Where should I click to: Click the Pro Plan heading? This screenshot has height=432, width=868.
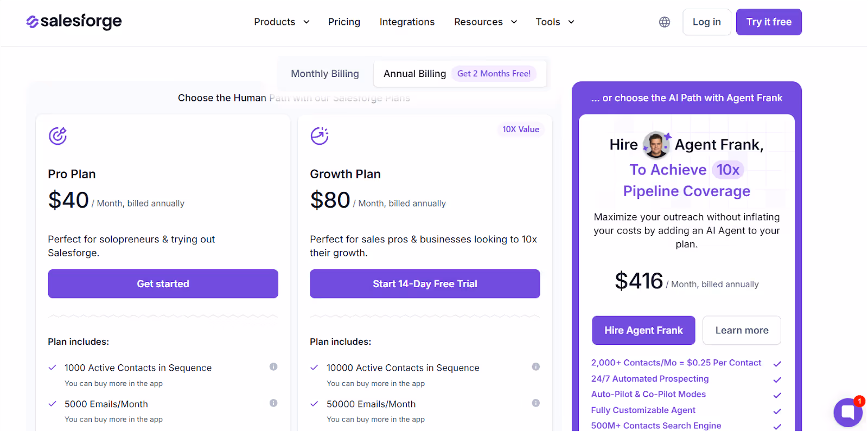click(x=72, y=174)
